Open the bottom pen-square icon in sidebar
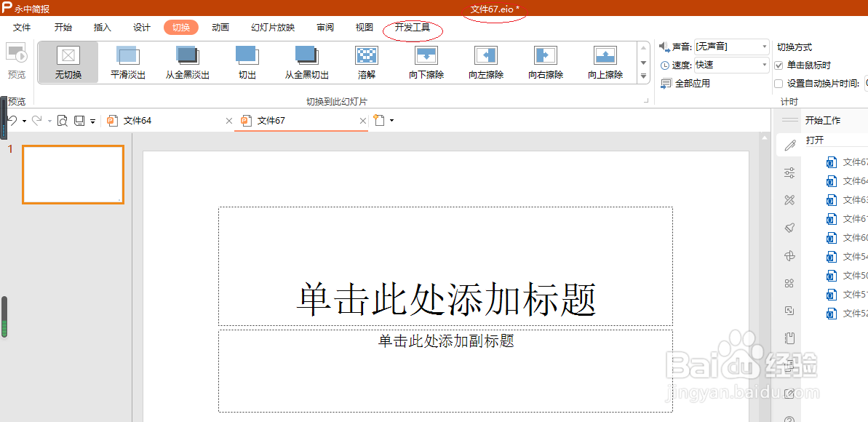 [x=790, y=394]
